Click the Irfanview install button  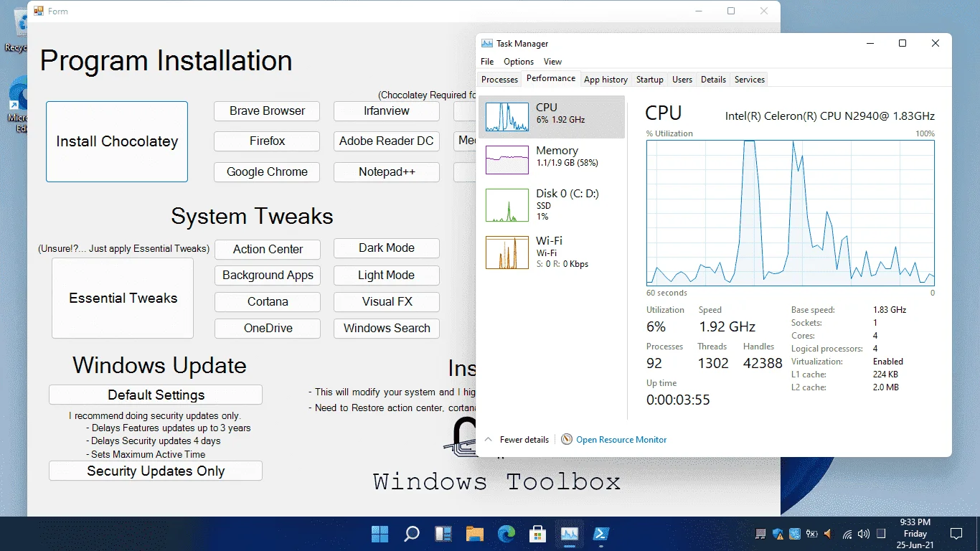[387, 111]
